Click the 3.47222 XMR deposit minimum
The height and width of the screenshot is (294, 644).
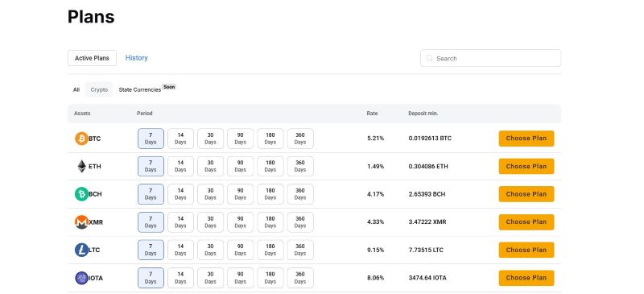[427, 222]
